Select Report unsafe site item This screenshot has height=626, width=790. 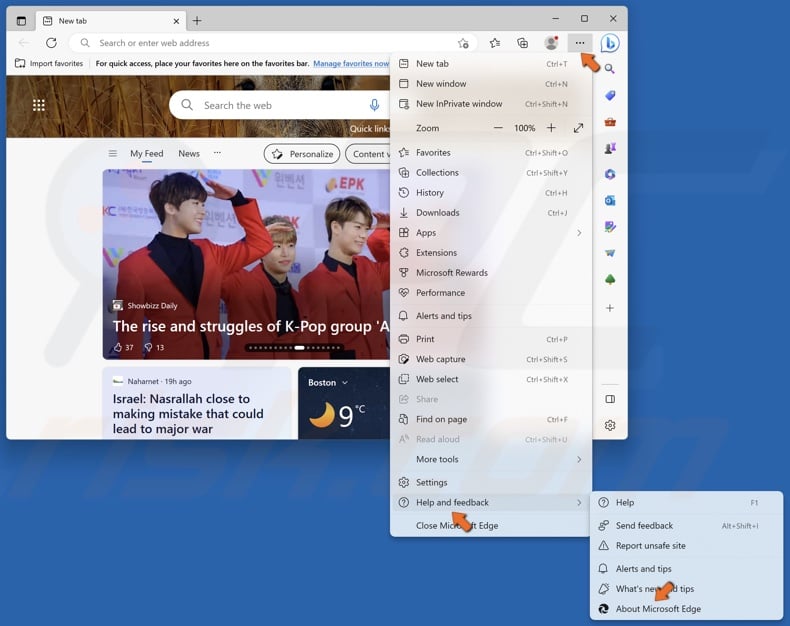pos(687,546)
